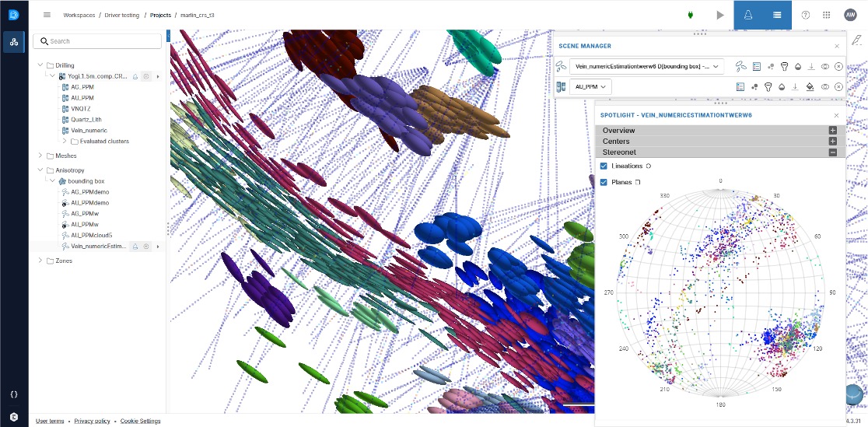Select AU_PPMw anisotropy item
The image size is (868, 427).
point(85,224)
